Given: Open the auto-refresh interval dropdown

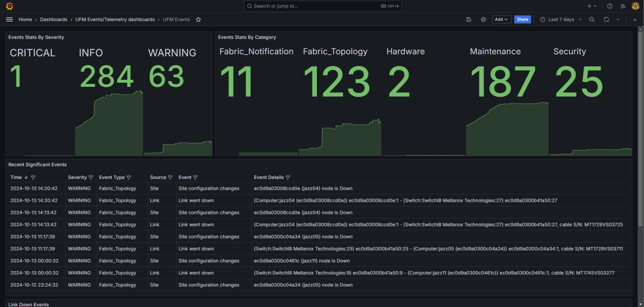Looking at the screenshot, I should [x=618, y=19].
